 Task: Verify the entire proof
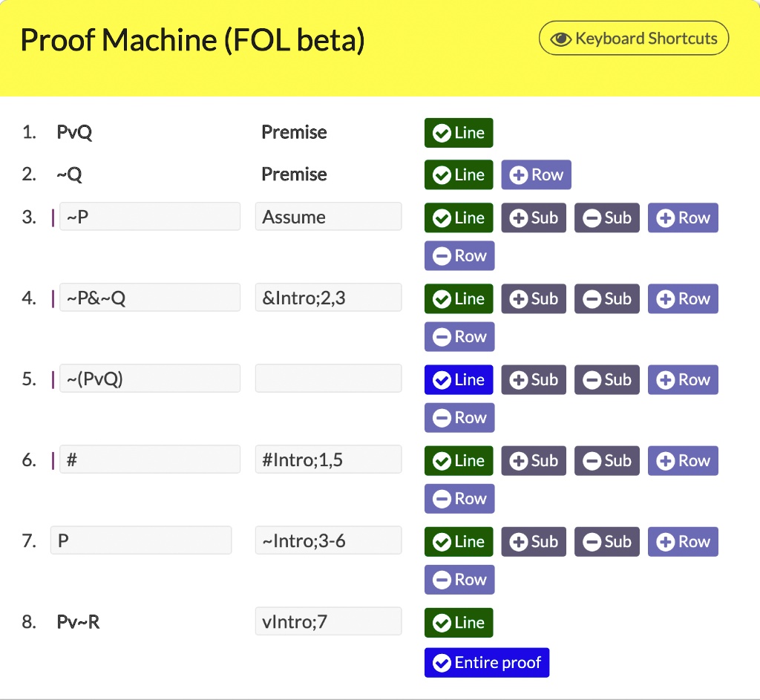(x=486, y=662)
